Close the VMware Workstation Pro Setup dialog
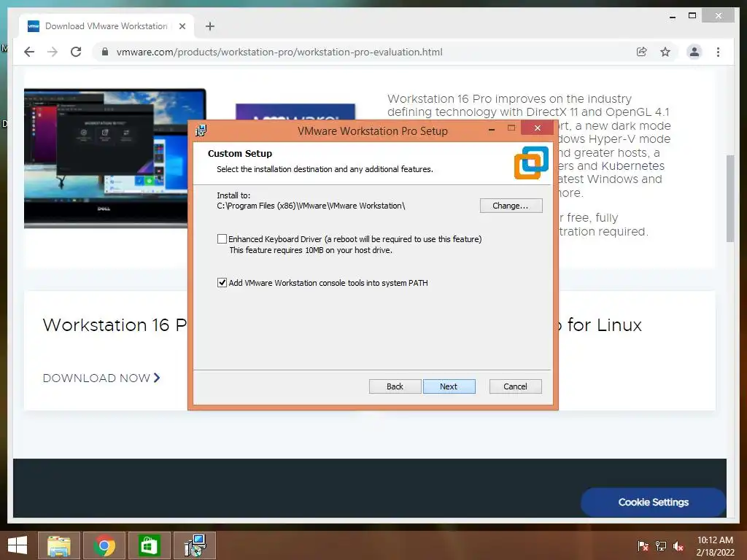Screen dimensions: 747x560 pyautogui.click(x=538, y=128)
